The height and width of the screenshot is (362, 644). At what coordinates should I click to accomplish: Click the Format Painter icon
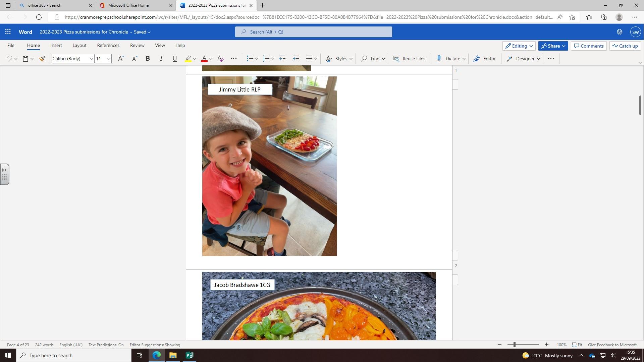(42, 59)
